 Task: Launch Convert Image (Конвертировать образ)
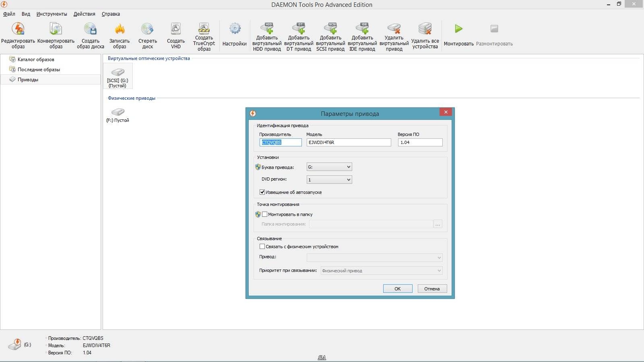click(x=56, y=35)
